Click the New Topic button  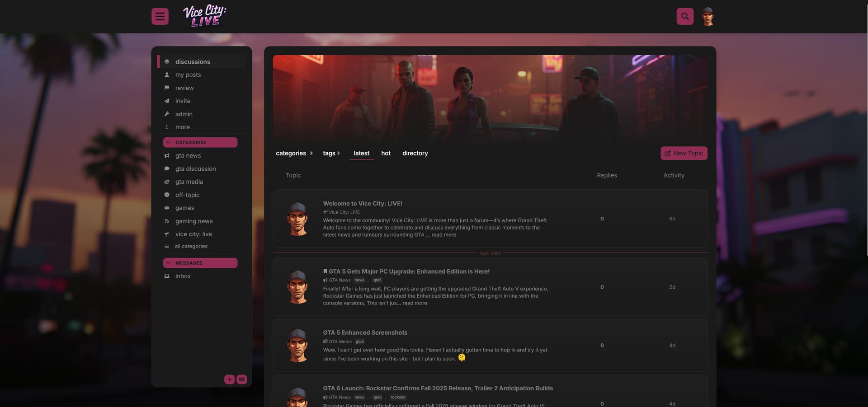(x=684, y=153)
